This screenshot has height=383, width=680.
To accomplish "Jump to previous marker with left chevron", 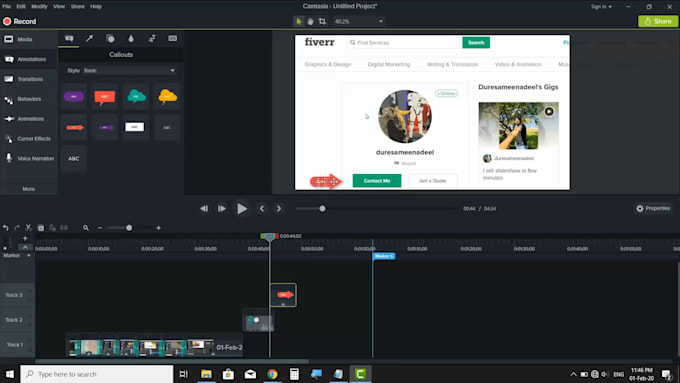I will click(262, 209).
